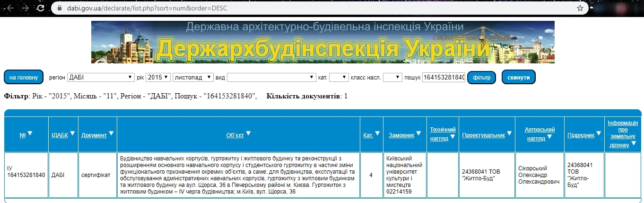Open the кат. category dropdown
Screen dimensions: 644x203
[x=339, y=77]
